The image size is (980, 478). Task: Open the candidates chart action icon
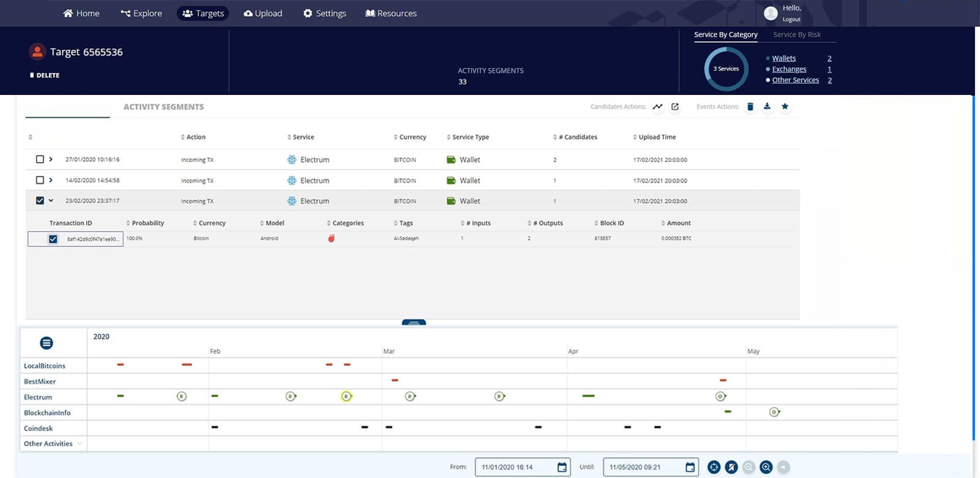click(x=657, y=107)
